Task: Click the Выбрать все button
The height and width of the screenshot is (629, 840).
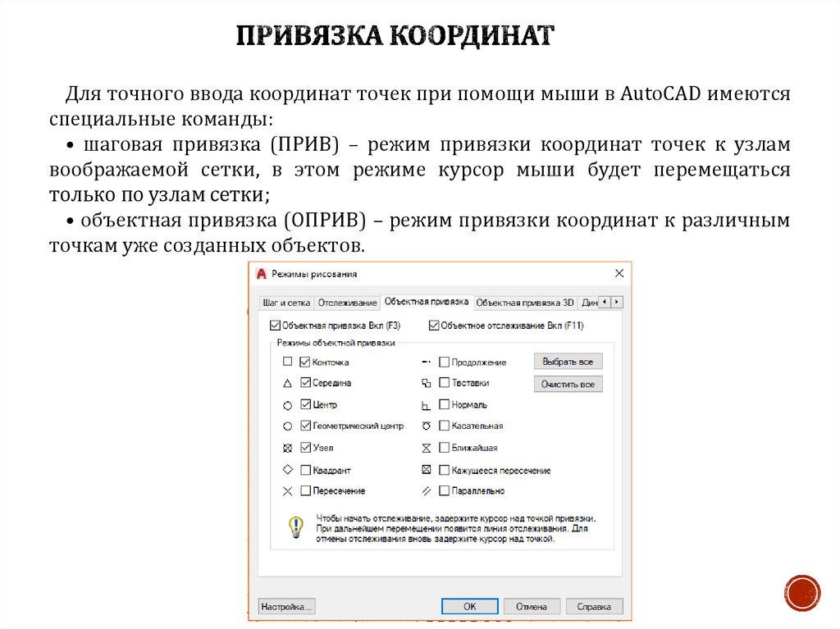Action: (568, 362)
